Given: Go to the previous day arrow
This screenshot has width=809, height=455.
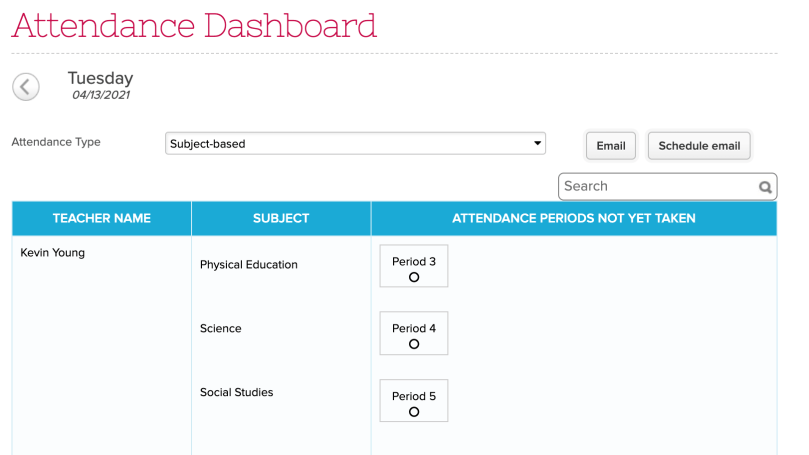Looking at the screenshot, I should coord(26,87).
